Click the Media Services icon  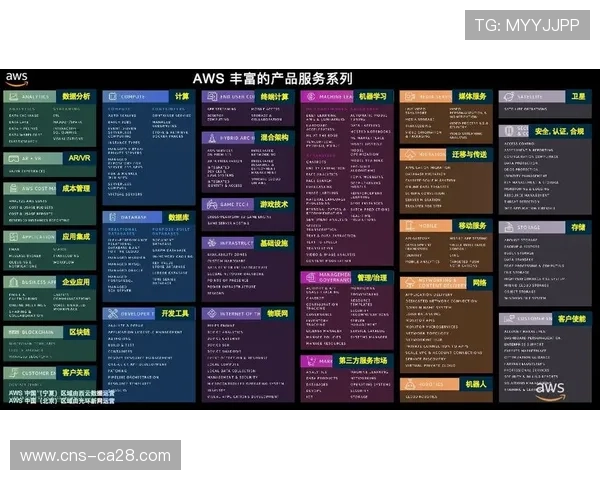[x=410, y=97]
